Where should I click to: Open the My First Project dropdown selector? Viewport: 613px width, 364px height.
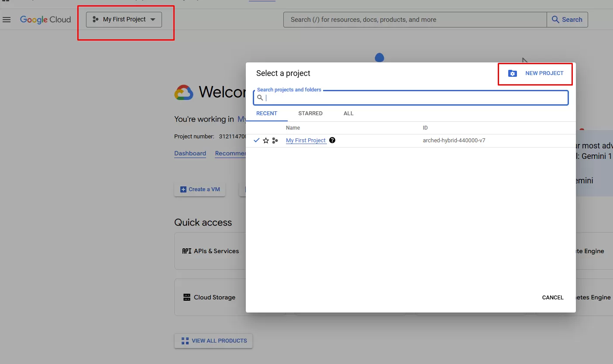[x=124, y=20]
